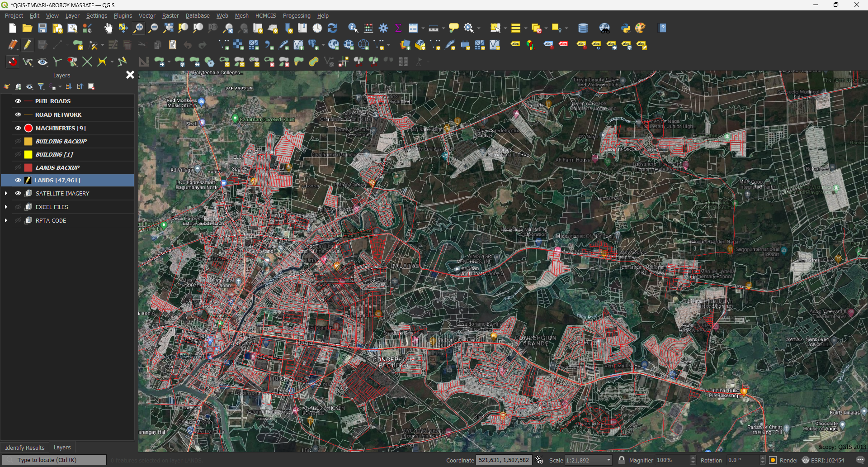Select the Pan Map hand tool

[x=108, y=29]
